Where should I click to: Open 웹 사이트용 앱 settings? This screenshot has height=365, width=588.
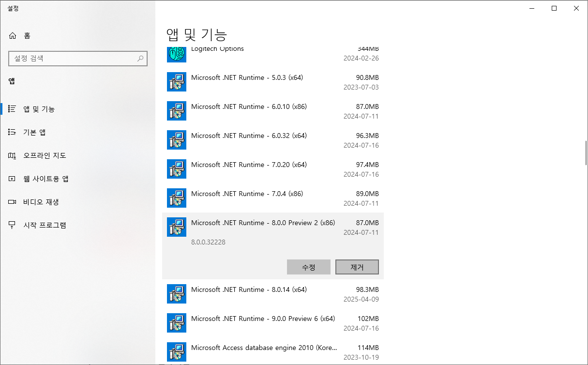coord(77,179)
